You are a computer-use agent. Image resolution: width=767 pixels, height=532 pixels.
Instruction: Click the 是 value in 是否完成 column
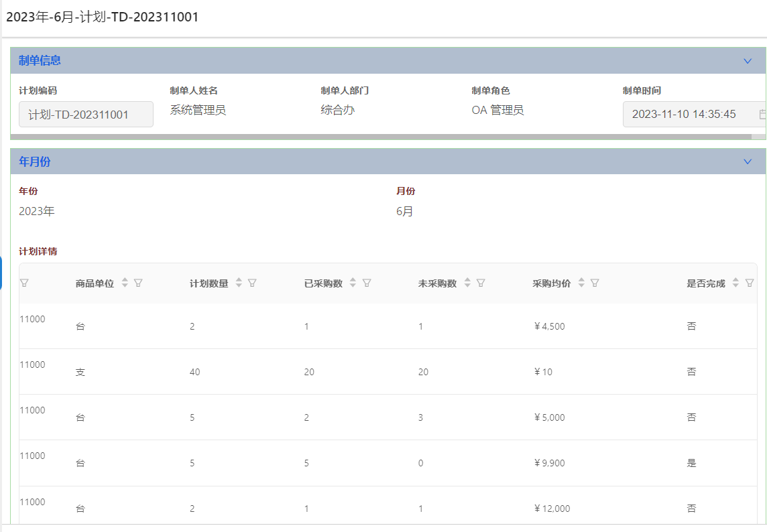click(691, 463)
